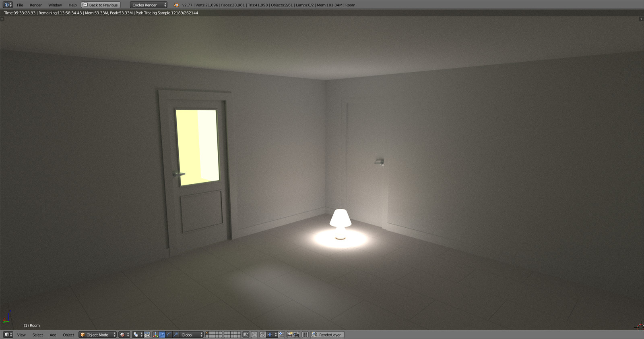Click the Path Tracing Sample status text
Viewport: 644px width, 339px height.
[167, 13]
